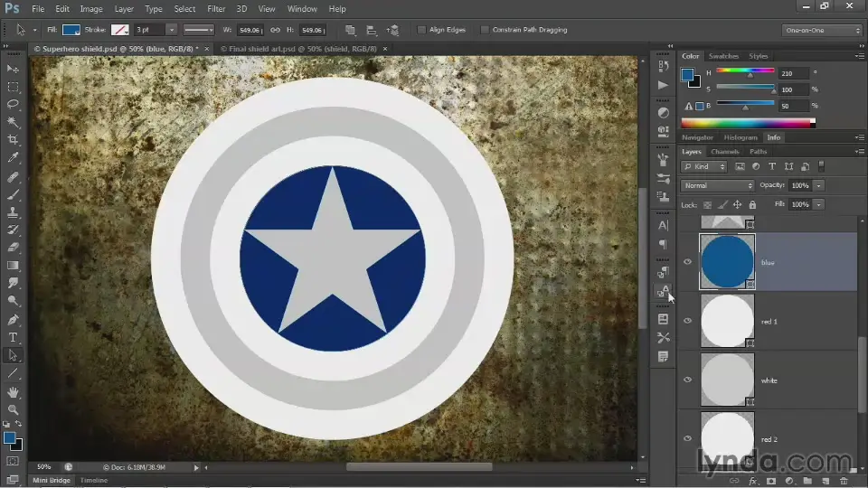This screenshot has width=868, height=488.
Task: Switch to the Swatches tab
Action: coord(723,56)
